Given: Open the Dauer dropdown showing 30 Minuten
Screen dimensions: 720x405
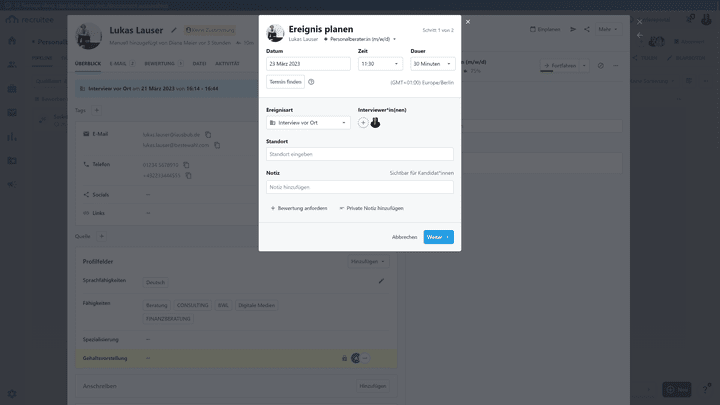Looking at the screenshot, I should (433, 64).
